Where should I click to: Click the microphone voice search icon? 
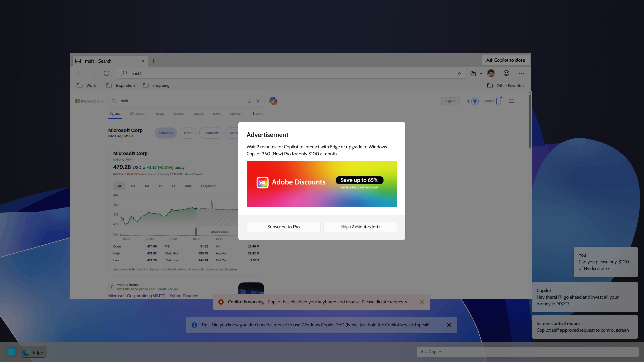click(x=249, y=101)
